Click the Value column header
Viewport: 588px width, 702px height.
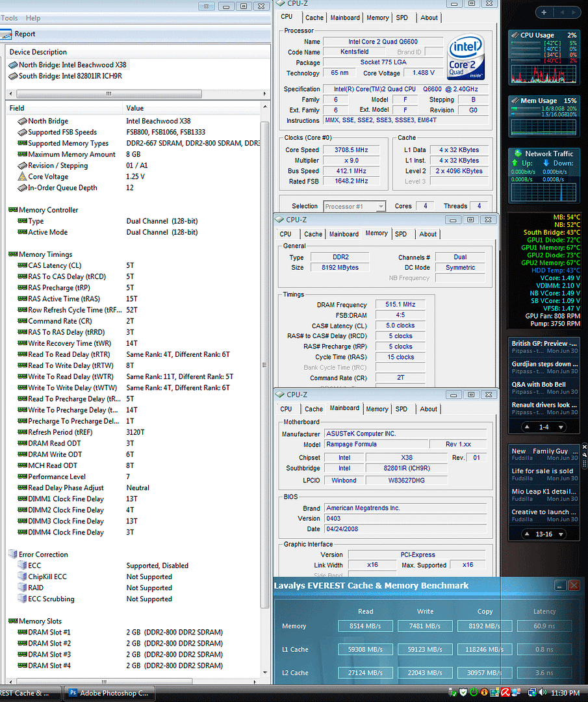click(191, 108)
